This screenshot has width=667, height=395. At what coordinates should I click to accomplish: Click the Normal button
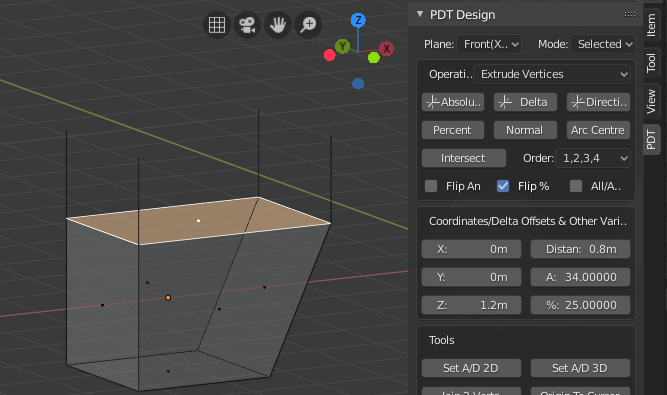tap(525, 130)
